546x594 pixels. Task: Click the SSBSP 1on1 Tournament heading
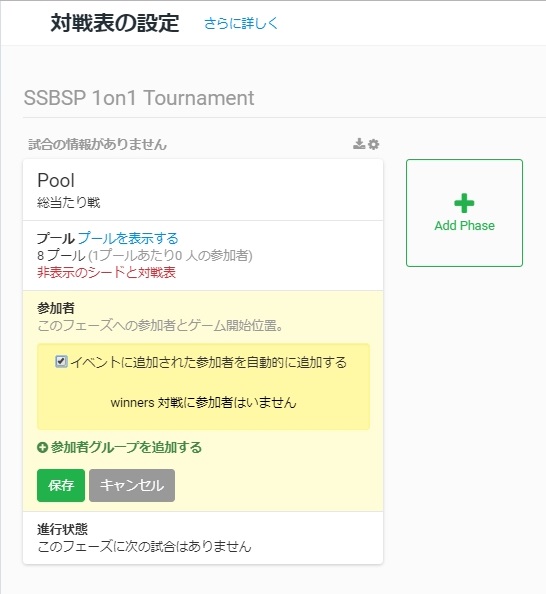tap(139, 98)
